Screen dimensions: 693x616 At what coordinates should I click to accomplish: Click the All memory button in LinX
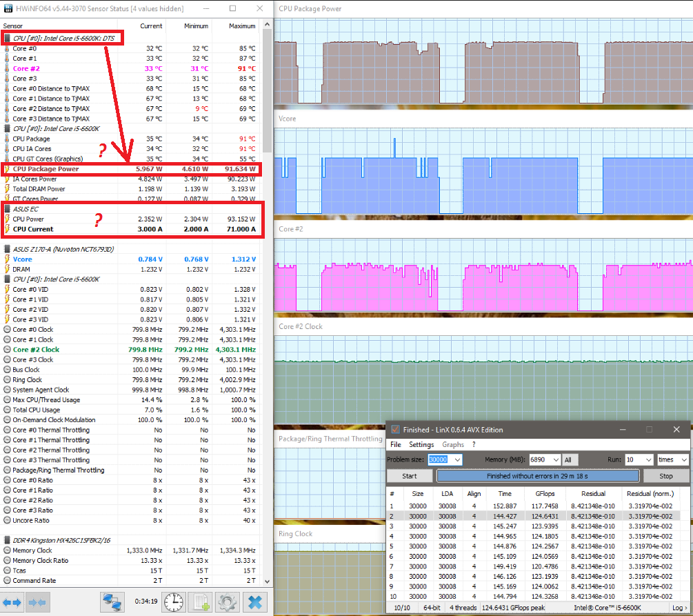click(570, 459)
